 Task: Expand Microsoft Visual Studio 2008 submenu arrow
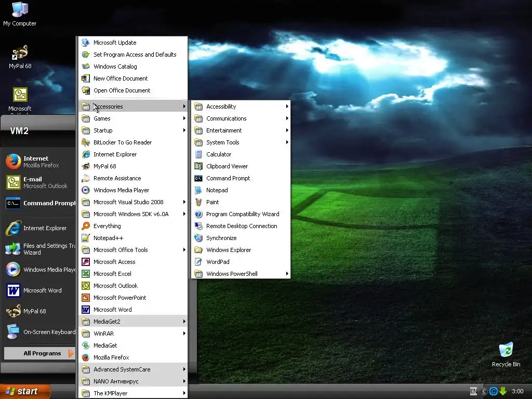(184, 202)
